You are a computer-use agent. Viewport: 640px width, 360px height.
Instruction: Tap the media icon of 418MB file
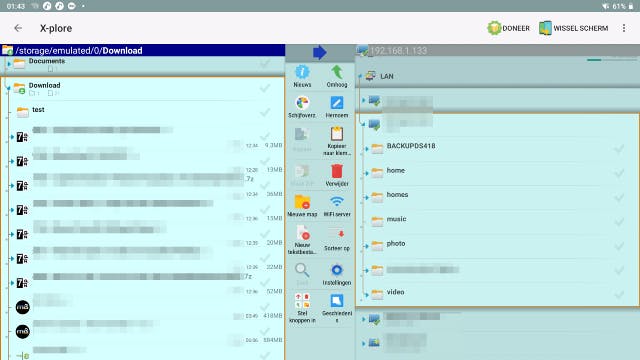22,307
